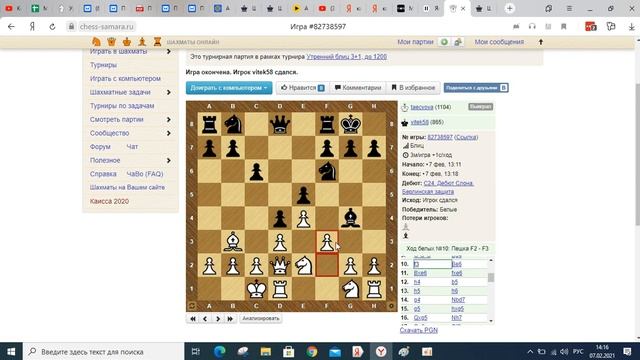The height and width of the screenshot is (360, 640).
Task: Open vitek58 player profile link
Action: [420, 122]
